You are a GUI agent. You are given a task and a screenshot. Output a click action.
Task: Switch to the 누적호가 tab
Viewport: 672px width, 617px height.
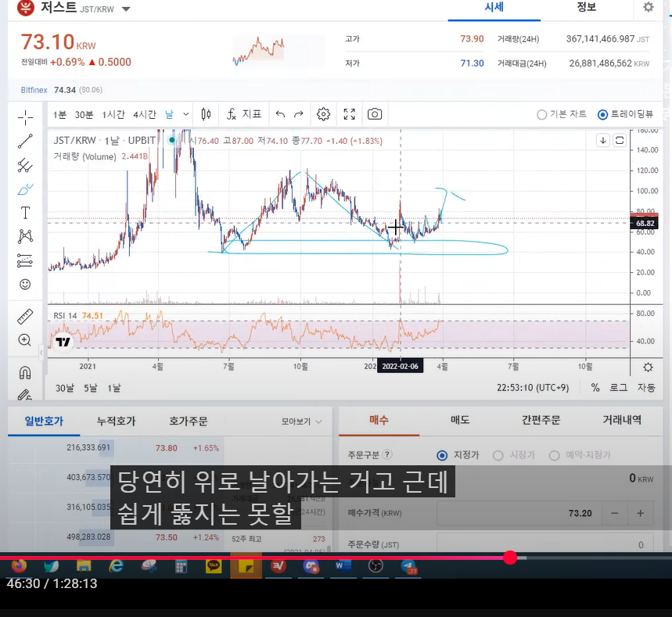116,421
